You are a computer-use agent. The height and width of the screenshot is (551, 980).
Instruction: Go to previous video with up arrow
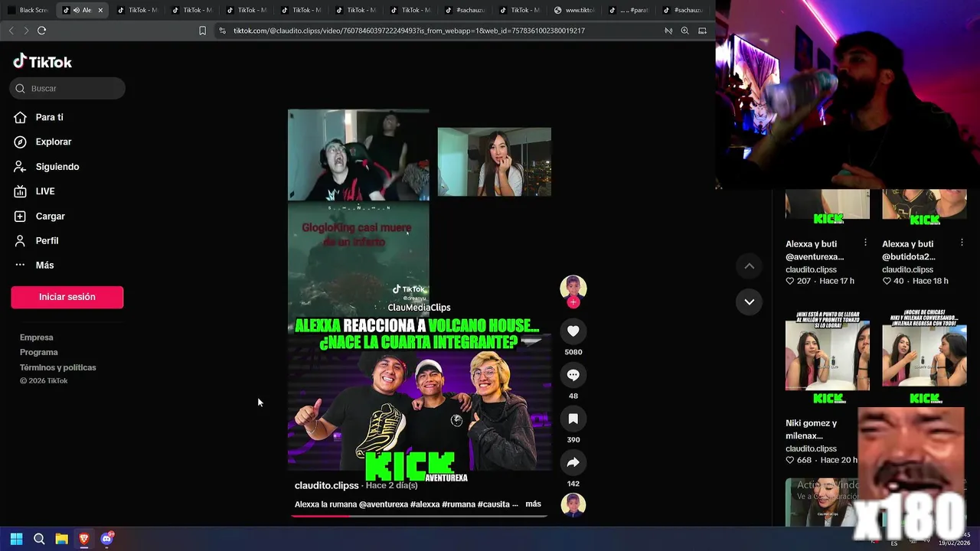[x=750, y=266]
